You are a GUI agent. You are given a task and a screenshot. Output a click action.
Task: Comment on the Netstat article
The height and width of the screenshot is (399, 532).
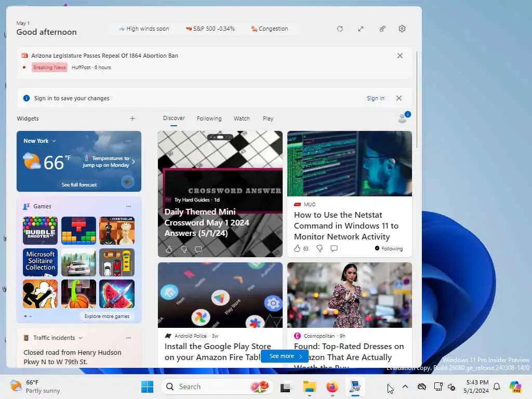(x=334, y=248)
